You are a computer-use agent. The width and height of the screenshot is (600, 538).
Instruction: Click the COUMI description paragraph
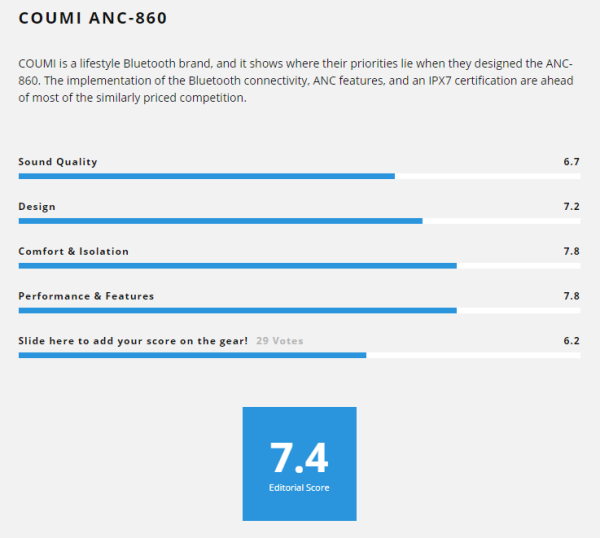click(x=296, y=81)
